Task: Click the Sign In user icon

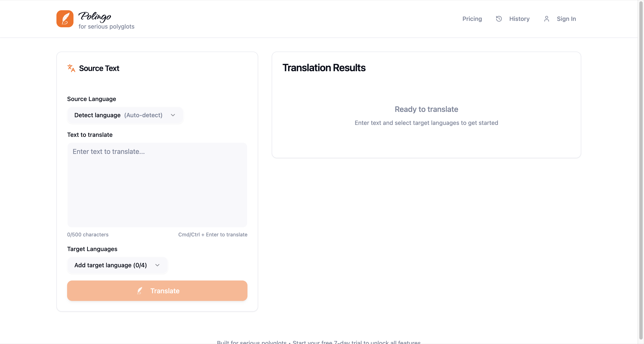Action: point(546,19)
